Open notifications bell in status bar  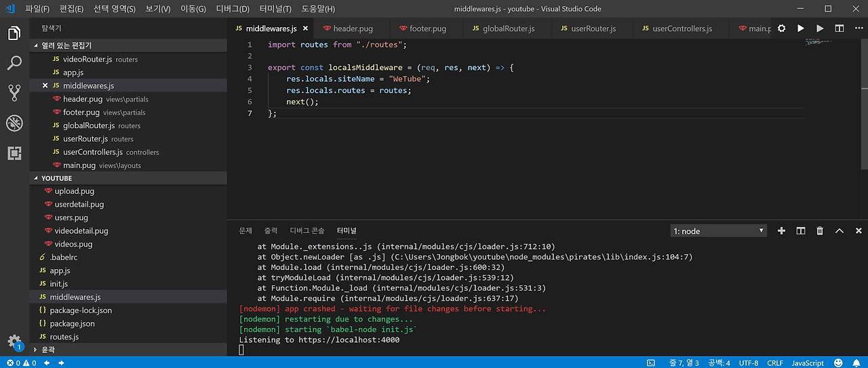(856, 363)
